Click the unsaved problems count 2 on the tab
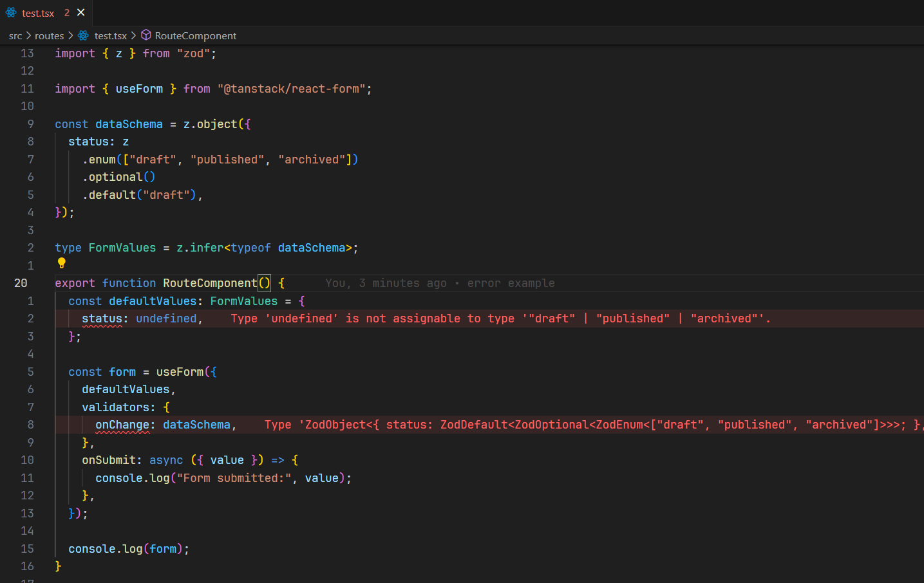 point(67,13)
